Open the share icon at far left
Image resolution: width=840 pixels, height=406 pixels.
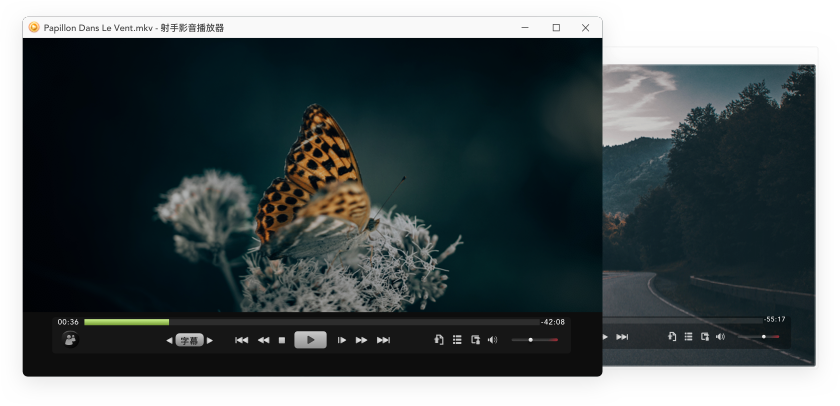tap(70, 340)
